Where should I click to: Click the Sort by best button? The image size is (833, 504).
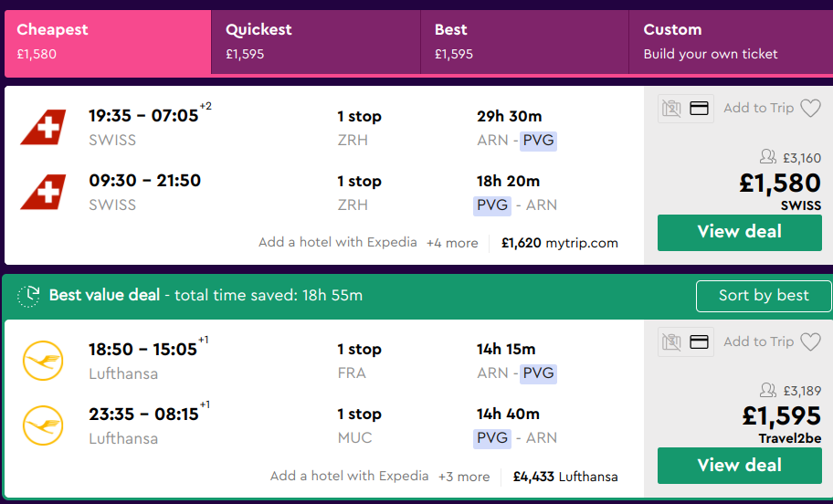pyautogui.click(x=763, y=296)
